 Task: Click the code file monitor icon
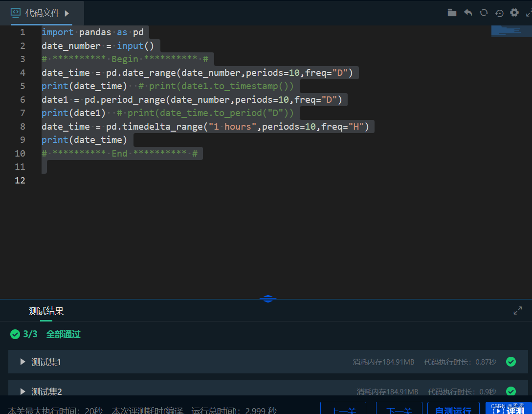[x=16, y=13]
